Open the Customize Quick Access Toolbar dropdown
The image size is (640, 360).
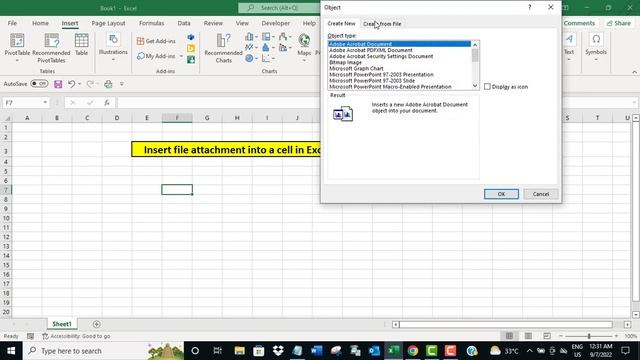tap(122, 84)
